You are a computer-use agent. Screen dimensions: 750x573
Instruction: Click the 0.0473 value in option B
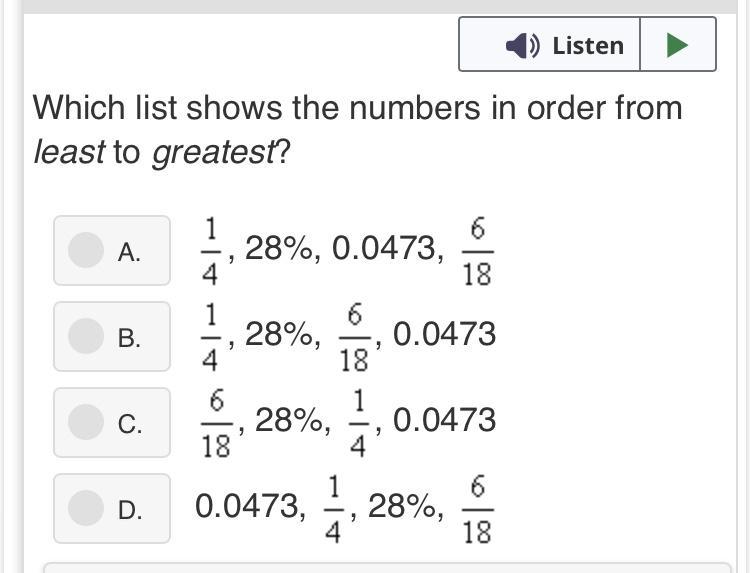point(444,334)
